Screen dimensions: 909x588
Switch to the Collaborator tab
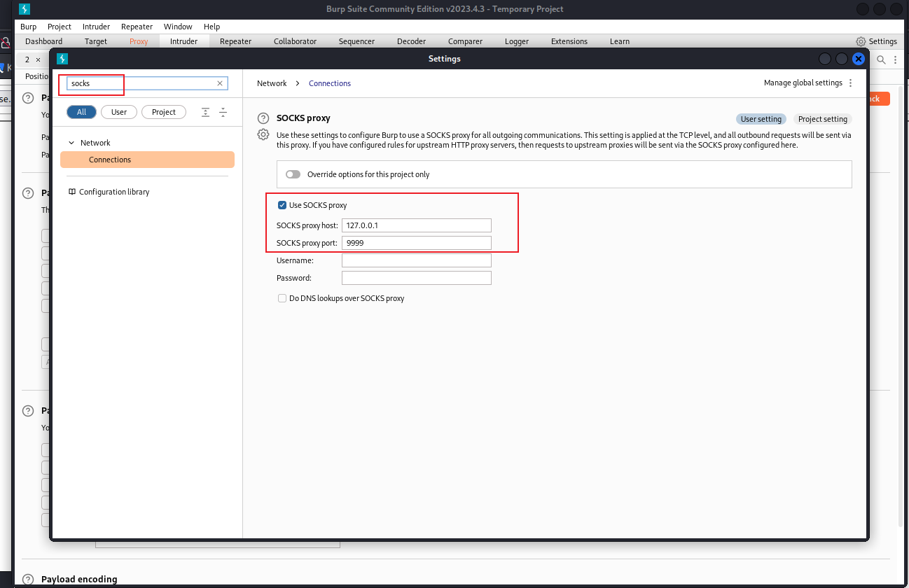click(x=295, y=41)
